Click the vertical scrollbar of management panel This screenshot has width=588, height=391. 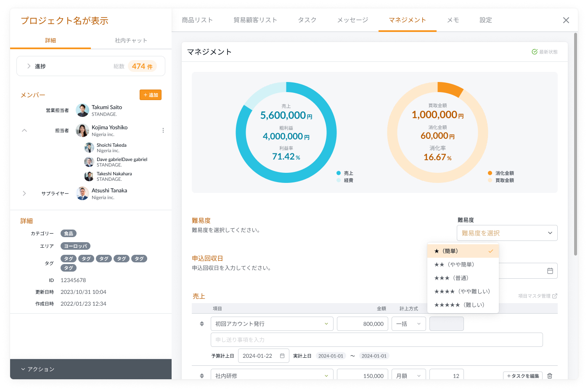click(576, 144)
